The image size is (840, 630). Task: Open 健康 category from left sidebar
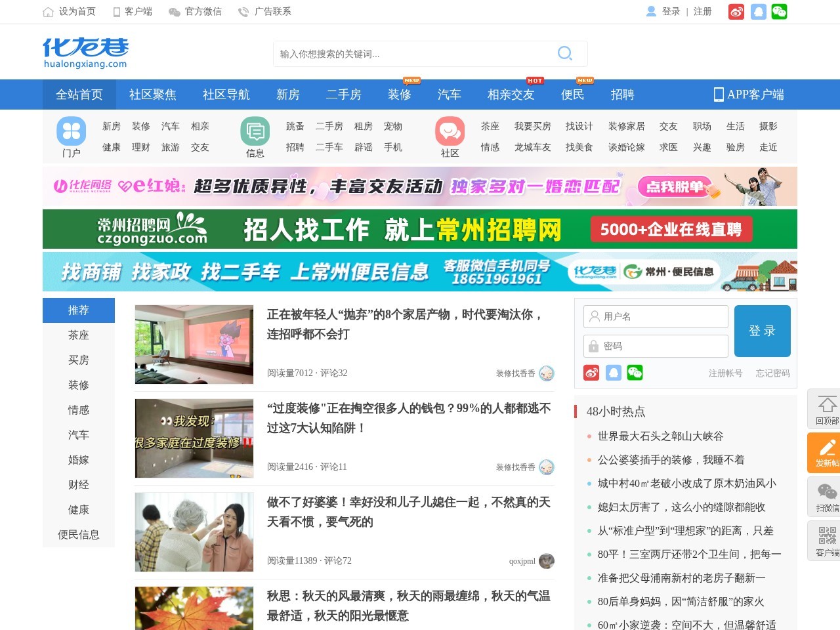click(x=79, y=510)
